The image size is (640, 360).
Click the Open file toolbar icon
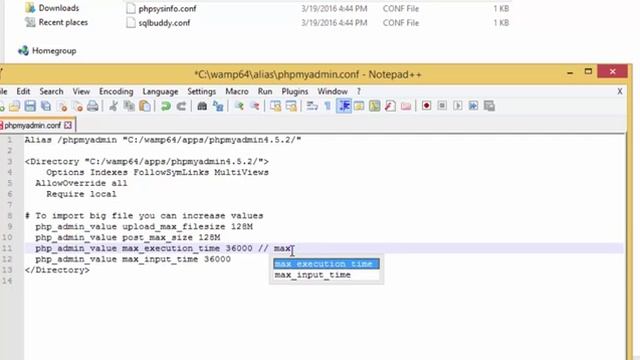14,107
